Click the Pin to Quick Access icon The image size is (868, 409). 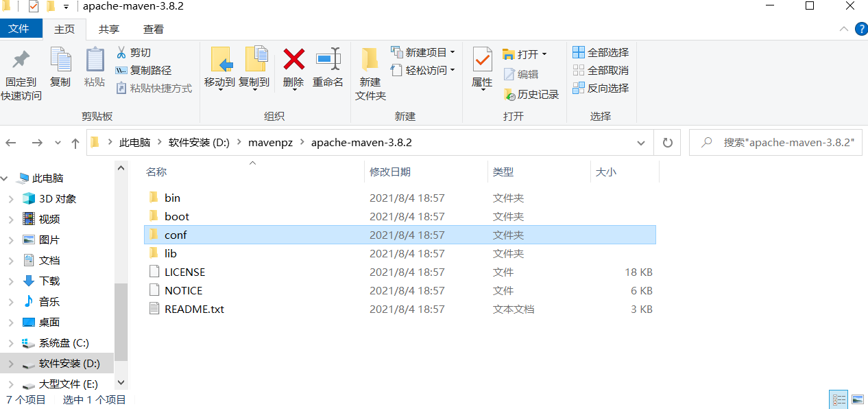tap(21, 61)
